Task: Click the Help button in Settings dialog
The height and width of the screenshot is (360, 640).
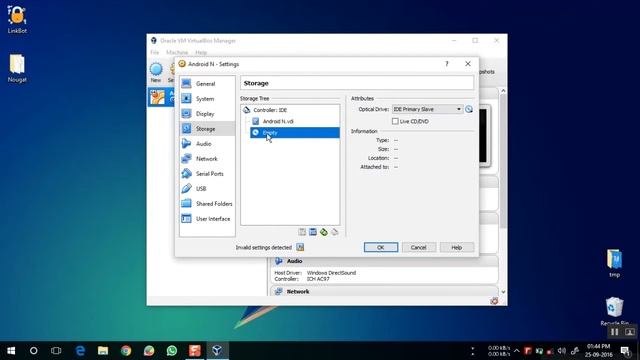Action: [x=457, y=247]
